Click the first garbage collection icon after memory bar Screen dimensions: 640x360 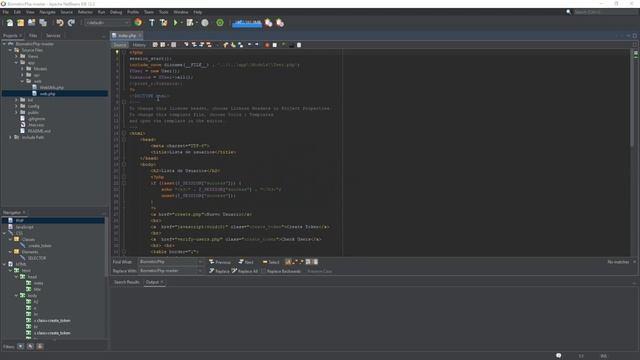click(x=268, y=23)
